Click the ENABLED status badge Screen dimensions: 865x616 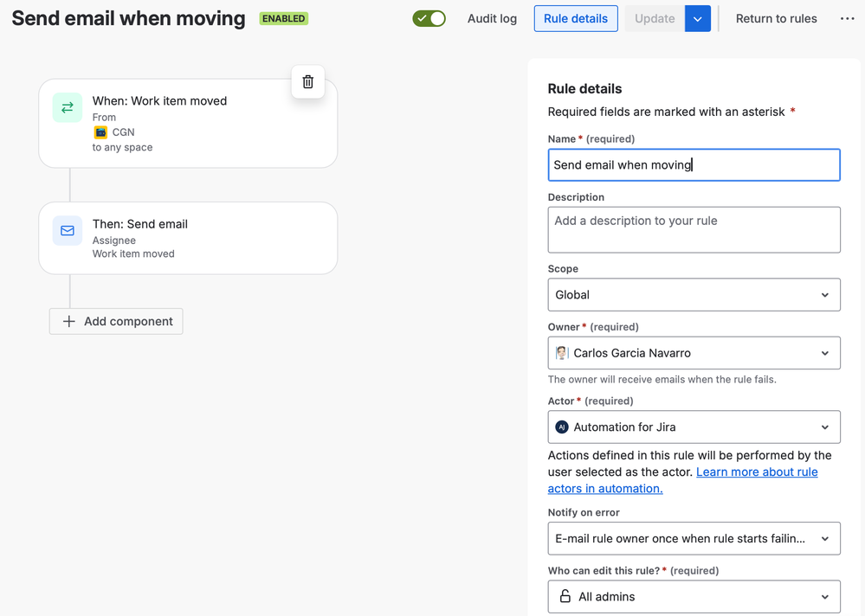[x=283, y=19]
